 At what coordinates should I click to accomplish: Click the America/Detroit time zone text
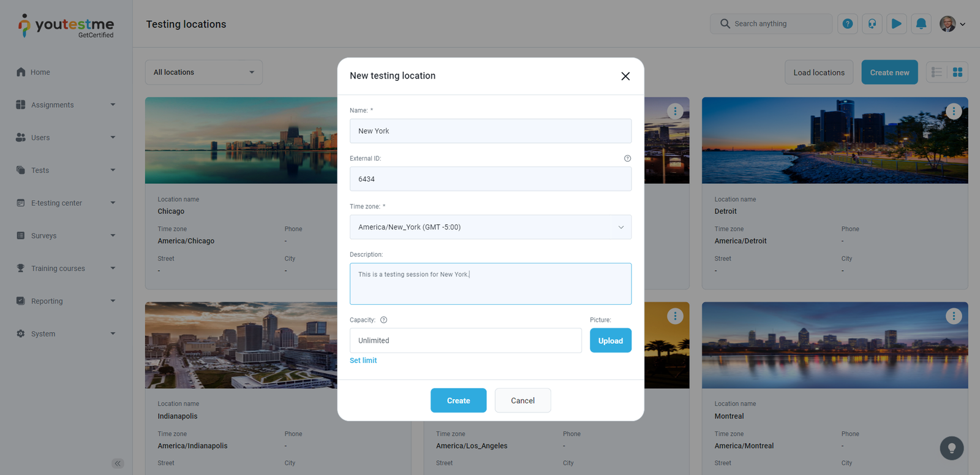741,241
